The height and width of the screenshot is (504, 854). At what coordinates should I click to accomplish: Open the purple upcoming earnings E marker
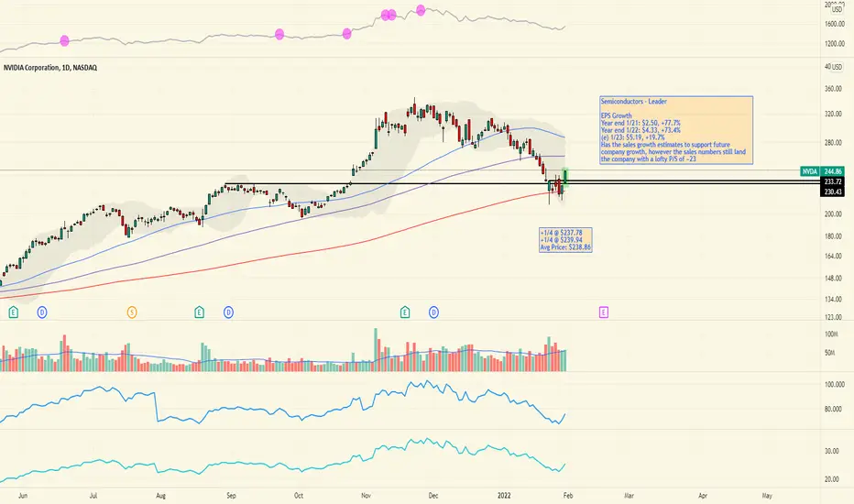(604, 312)
